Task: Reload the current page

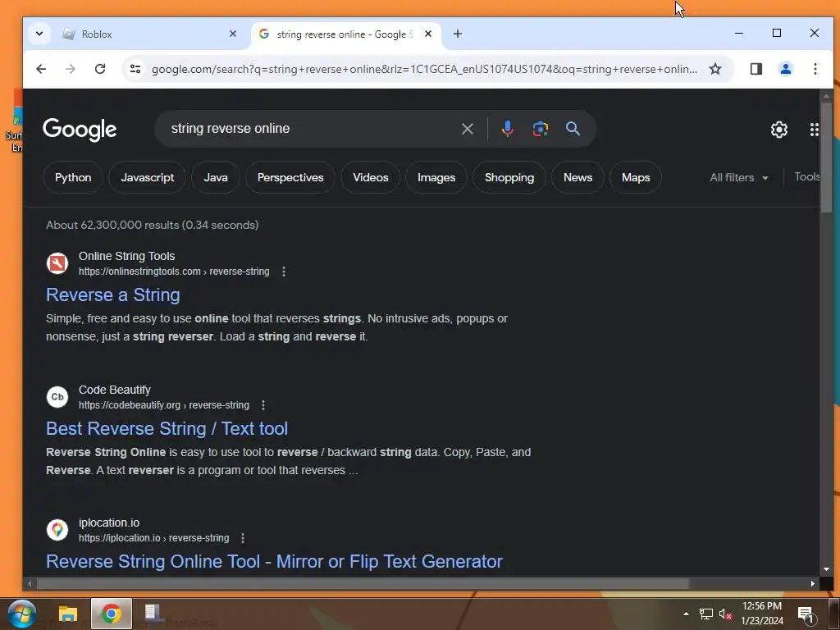Action: pos(99,69)
